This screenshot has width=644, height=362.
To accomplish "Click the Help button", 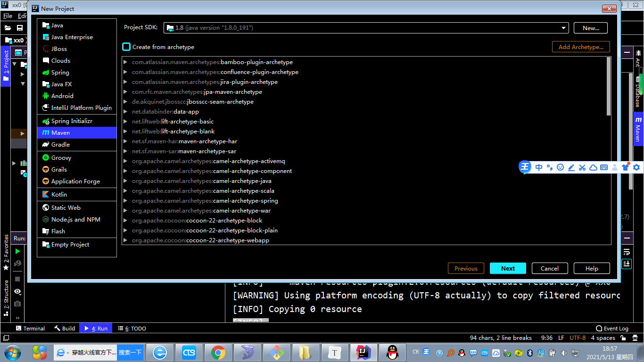I will pyautogui.click(x=592, y=268).
